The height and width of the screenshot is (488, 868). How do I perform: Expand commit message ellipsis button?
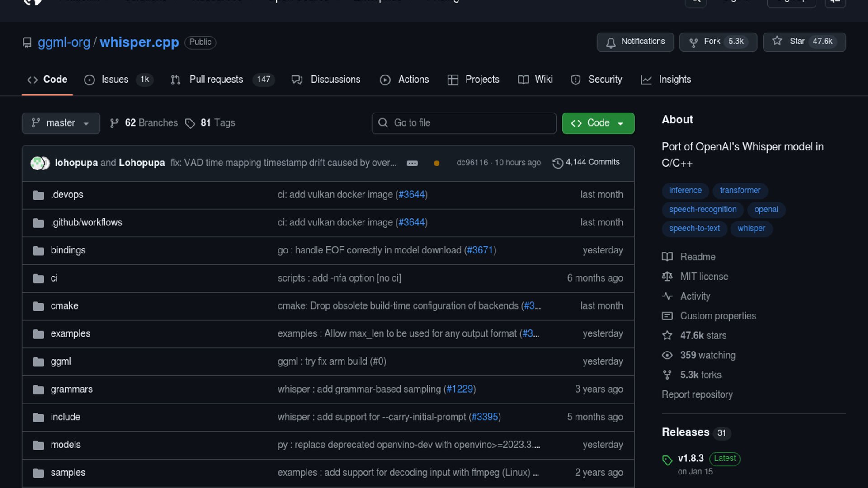pos(412,163)
